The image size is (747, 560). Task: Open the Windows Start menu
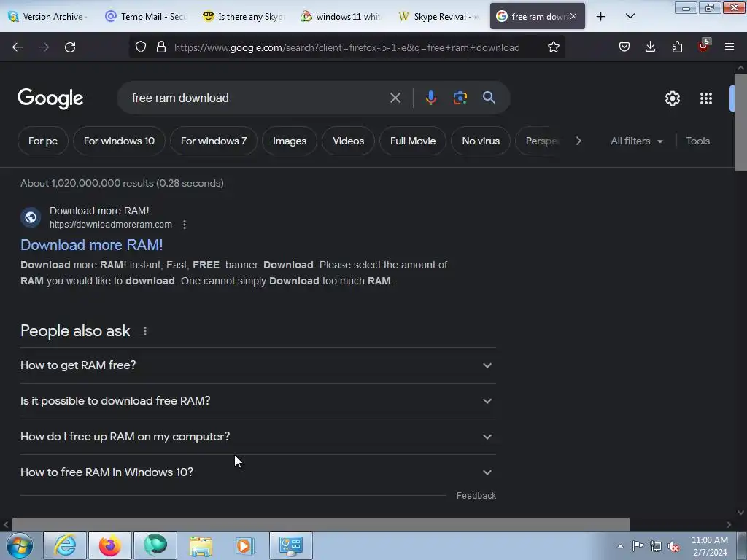(x=20, y=545)
